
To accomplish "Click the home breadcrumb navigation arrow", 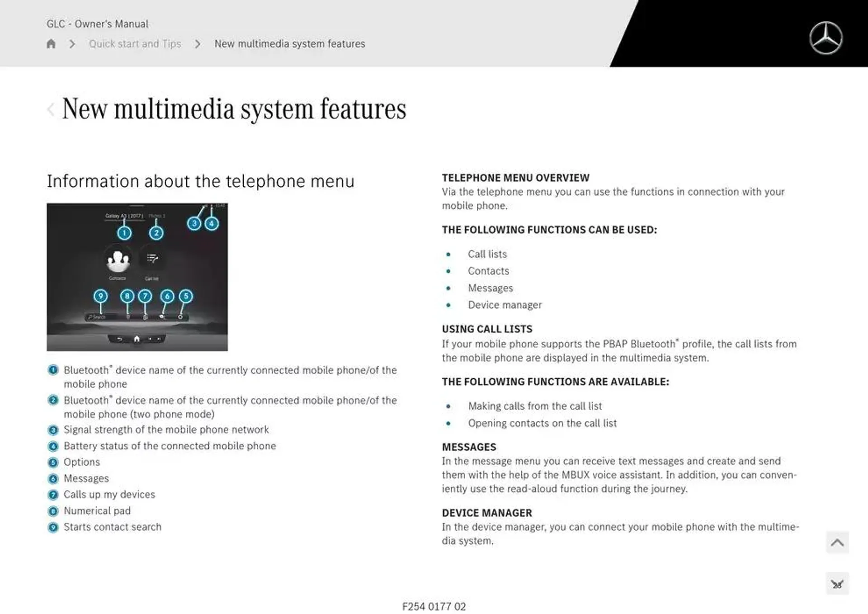I will (51, 44).
